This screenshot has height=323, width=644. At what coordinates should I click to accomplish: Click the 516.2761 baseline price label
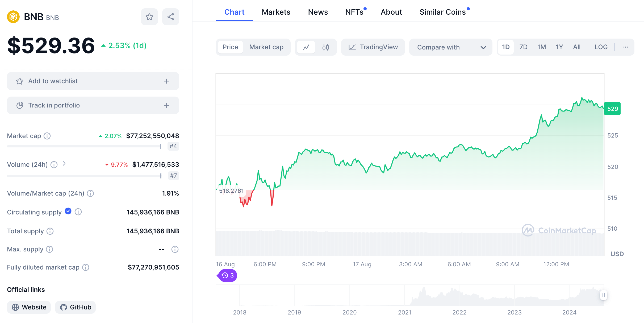231,191
